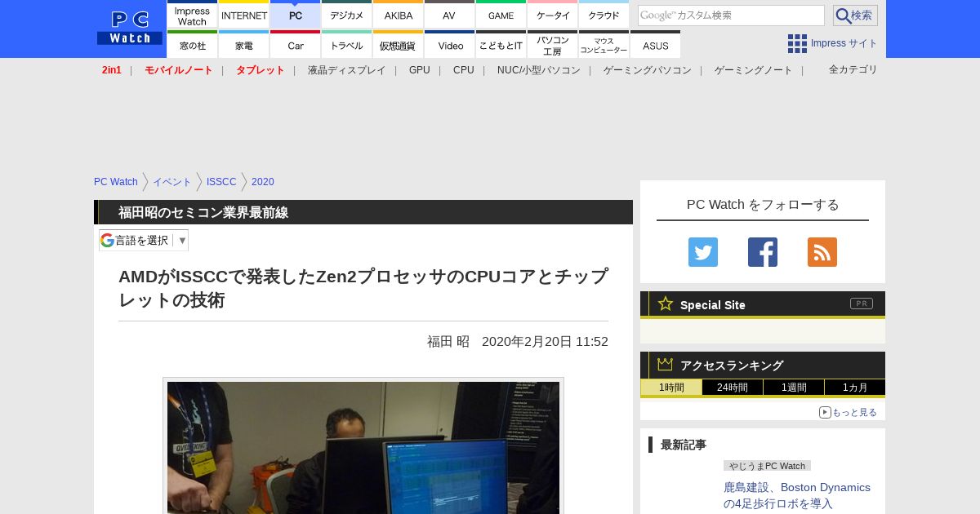Click the access ranking crown icon
980x514 pixels.
click(x=666, y=364)
